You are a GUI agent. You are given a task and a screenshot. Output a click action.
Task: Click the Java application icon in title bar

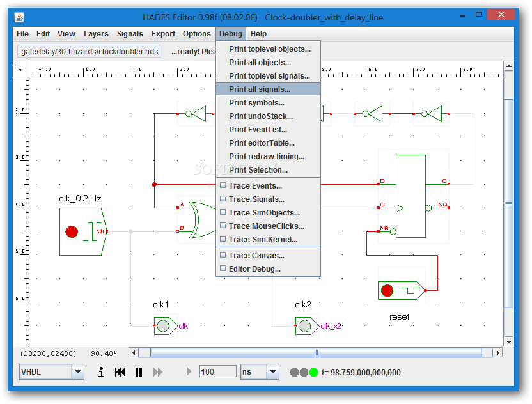click(x=19, y=17)
